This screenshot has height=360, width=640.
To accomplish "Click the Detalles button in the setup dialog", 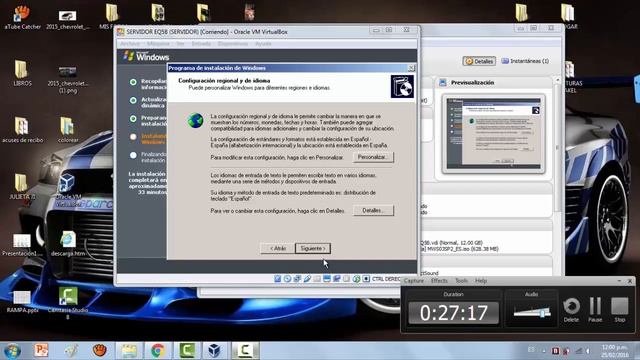I will pos(373,211).
